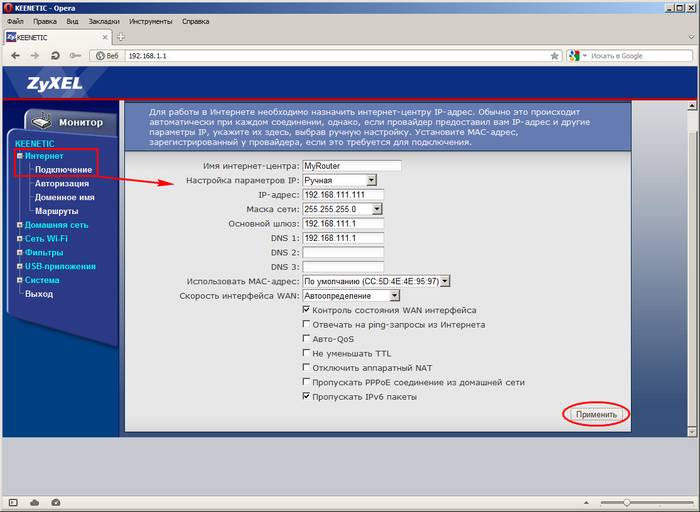This screenshot has width=700, height=512.
Task: Open the Настройка параметров IP dropdown
Action: [x=370, y=180]
